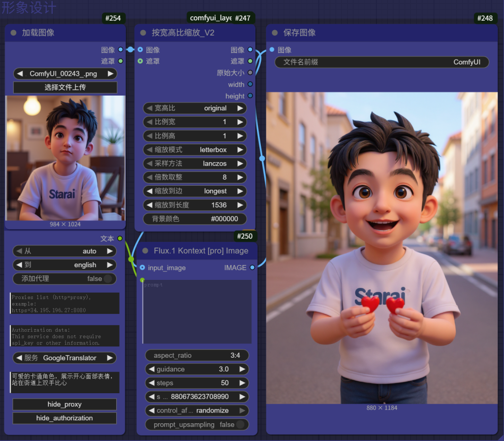Click the 保存图像 node title
This screenshot has height=441, width=504.
pos(299,33)
